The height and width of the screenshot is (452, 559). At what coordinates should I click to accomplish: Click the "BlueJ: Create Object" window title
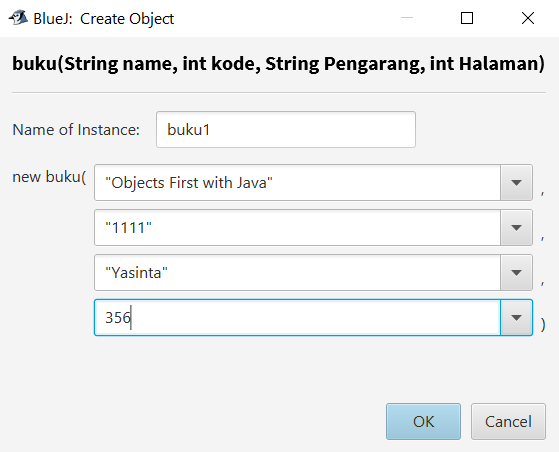tap(103, 19)
